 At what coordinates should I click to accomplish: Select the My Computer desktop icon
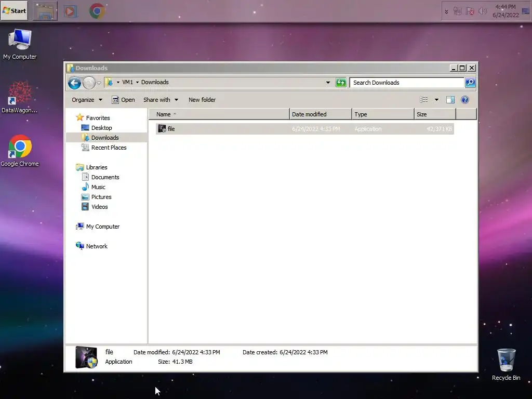tap(20, 44)
